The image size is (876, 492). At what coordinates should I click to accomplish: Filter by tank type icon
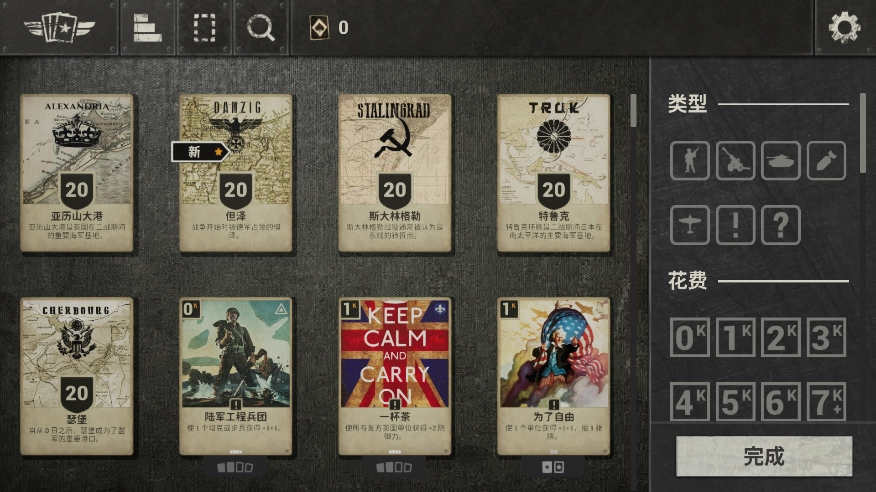tap(781, 161)
